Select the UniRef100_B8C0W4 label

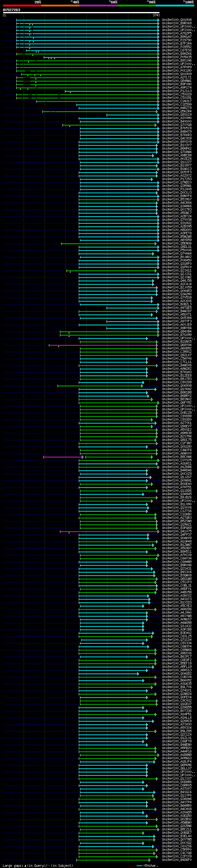177,457
